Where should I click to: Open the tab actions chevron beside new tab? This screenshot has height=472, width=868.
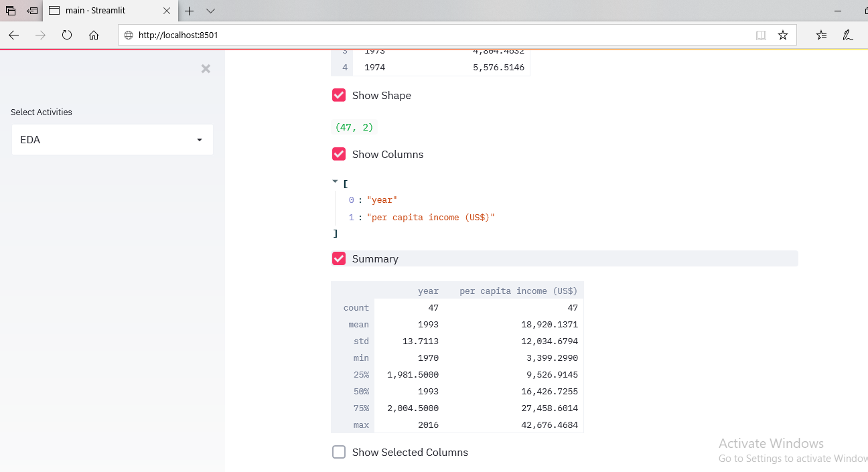click(210, 11)
